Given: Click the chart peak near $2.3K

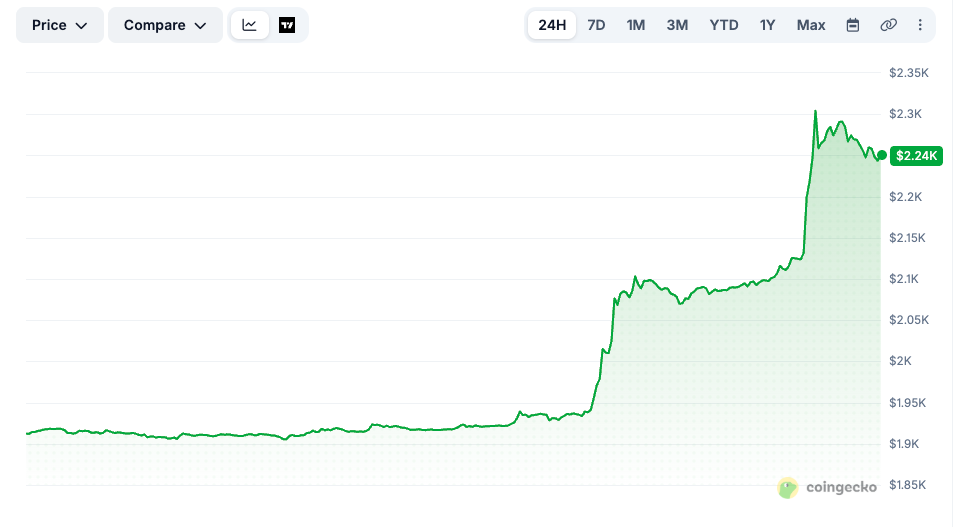Looking at the screenshot, I should pos(815,112).
